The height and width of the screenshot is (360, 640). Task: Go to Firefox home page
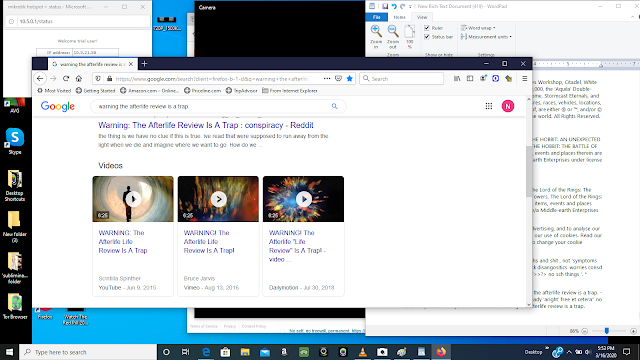[x=79, y=78]
